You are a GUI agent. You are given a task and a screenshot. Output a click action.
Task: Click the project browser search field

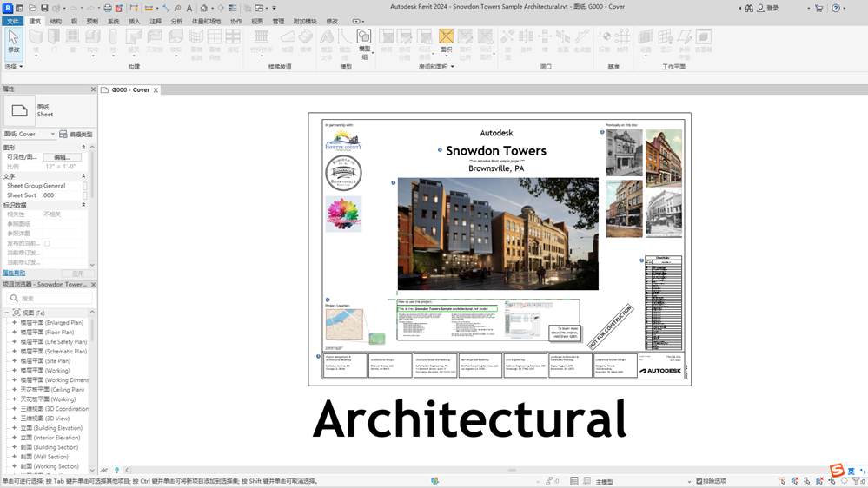click(x=50, y=298)
